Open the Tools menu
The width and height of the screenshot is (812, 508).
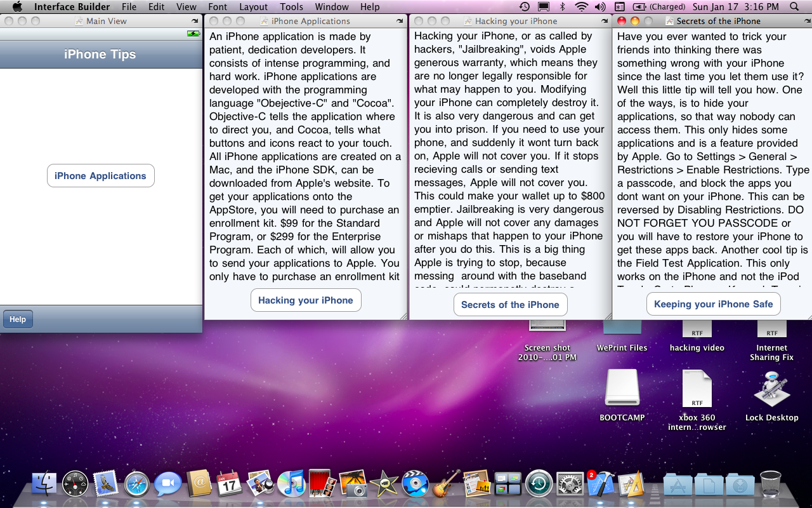[291, 7]
